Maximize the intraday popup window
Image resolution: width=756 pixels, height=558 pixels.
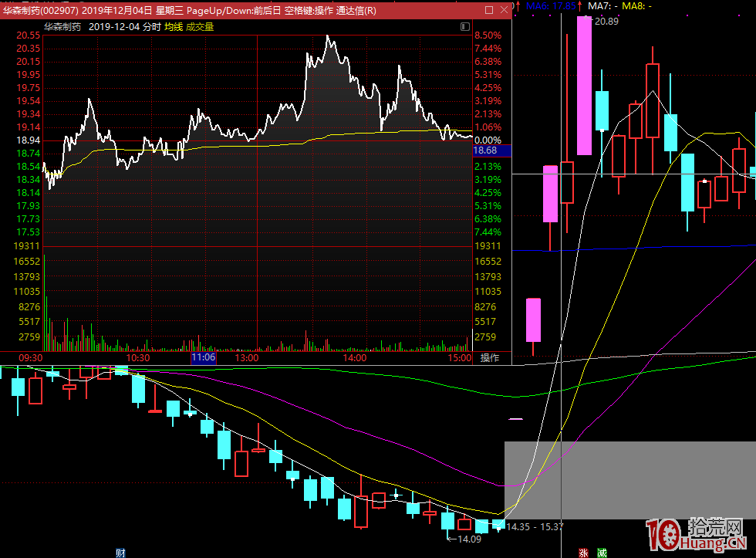point(488,11)
